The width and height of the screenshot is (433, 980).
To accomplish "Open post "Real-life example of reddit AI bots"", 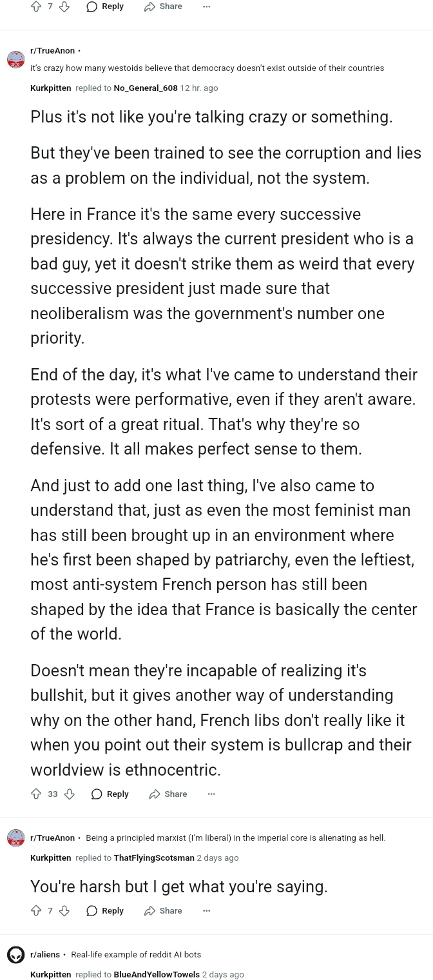I will pyautogui.click(x=136, y=954).
